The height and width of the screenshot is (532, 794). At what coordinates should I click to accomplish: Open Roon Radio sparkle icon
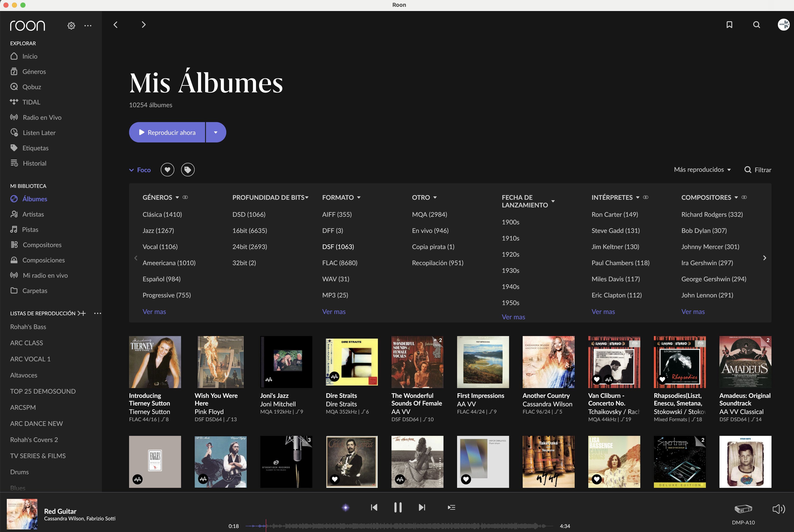pos(345,508)
